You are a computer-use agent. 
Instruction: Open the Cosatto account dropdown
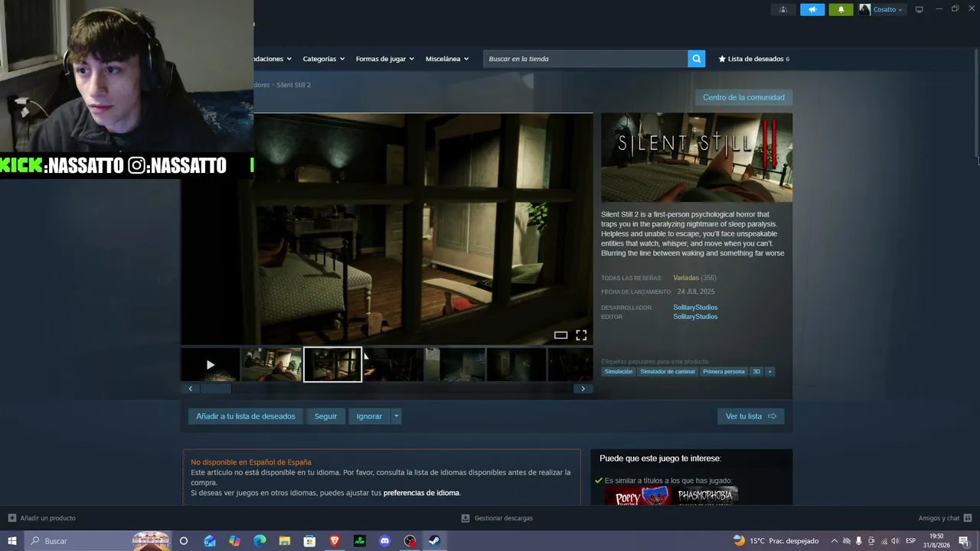[x=881, y=9]
